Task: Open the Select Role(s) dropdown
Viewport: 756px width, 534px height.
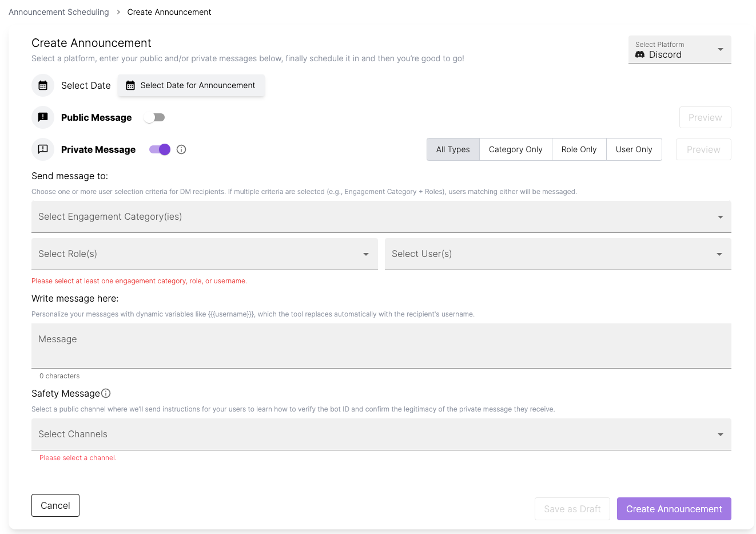Action: point(204,254)
